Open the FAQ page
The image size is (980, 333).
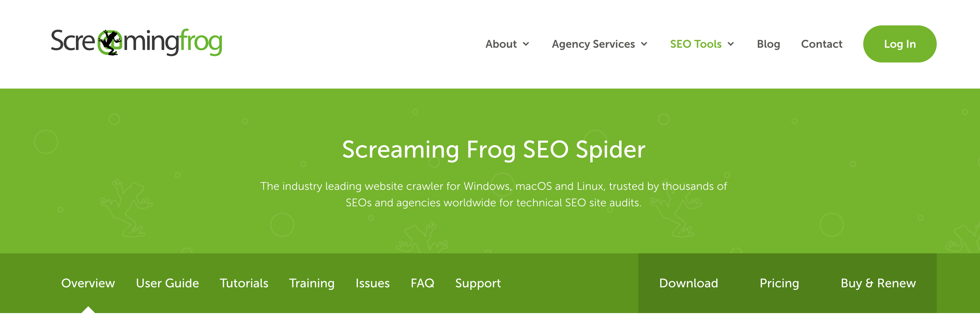coord(422,283)
